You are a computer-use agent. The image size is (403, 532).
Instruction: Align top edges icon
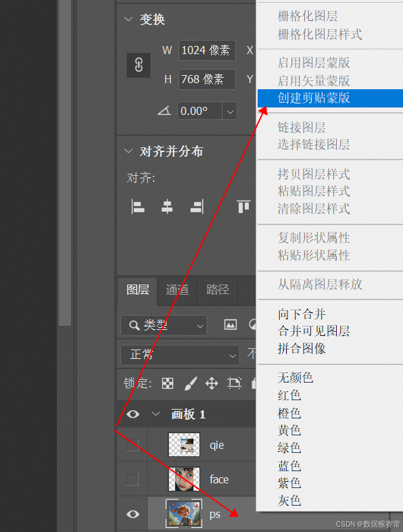[244, 207]
